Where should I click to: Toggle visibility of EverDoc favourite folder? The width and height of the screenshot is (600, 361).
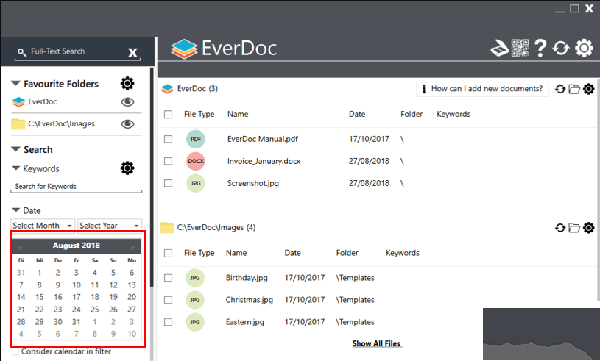tap(127, 102)
